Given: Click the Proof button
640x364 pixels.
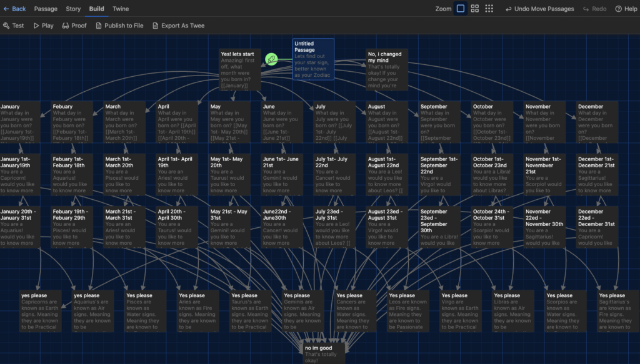Looking at the screenshot, I should [74, 26].
